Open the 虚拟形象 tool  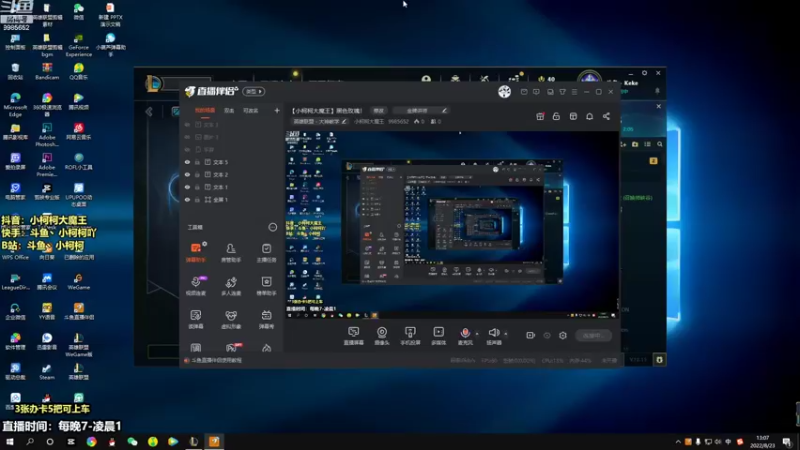pyautogui.click(x=231, y=319)
